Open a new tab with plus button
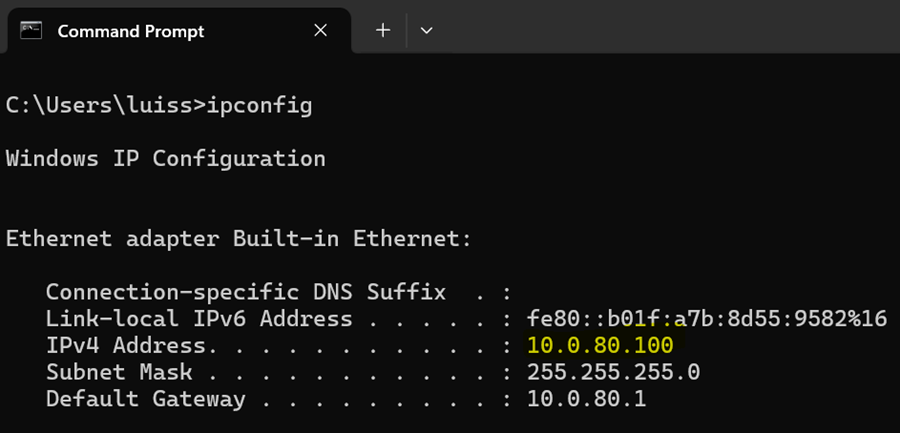This screenshot has height=433, width=900. click(383, 30)
